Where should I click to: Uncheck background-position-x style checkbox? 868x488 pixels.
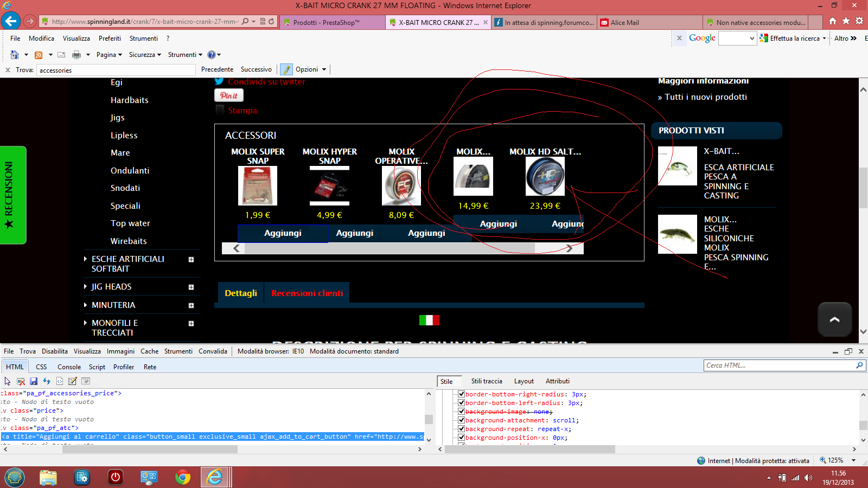pos(461,438)
